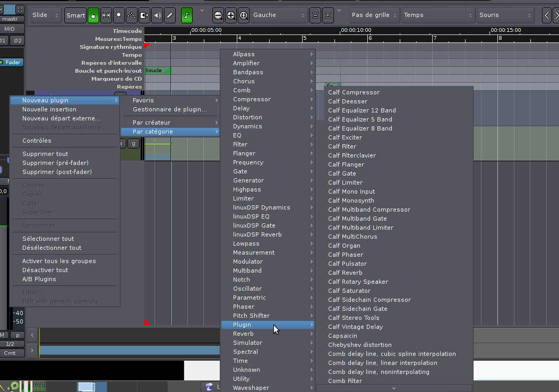
Task: Open the Pas de grille snap dropdown
Action: [374, 15]
